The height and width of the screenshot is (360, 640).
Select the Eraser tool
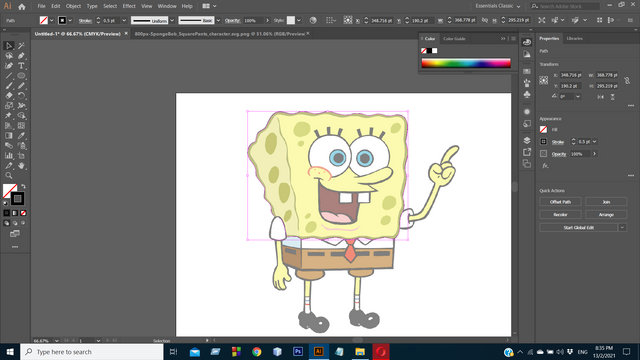pyautogui.click(x=9, y=96)
